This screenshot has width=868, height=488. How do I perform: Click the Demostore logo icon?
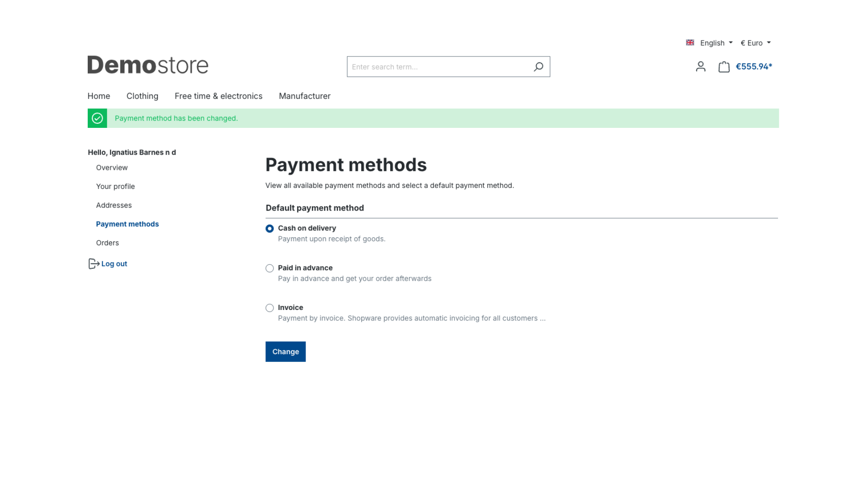pyautogui.click(x=147, y=66)
